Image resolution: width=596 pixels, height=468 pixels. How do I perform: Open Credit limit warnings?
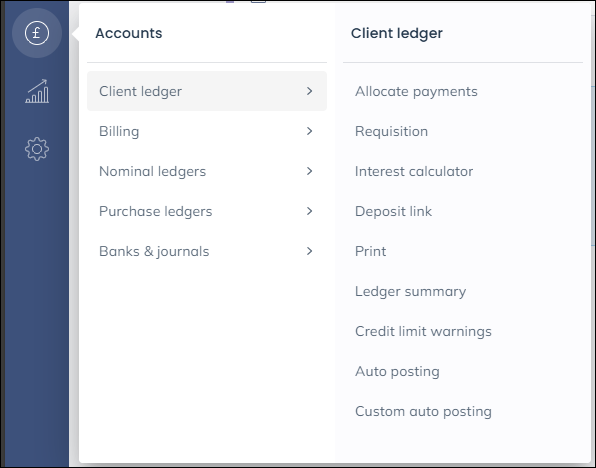tap(423, 332)
